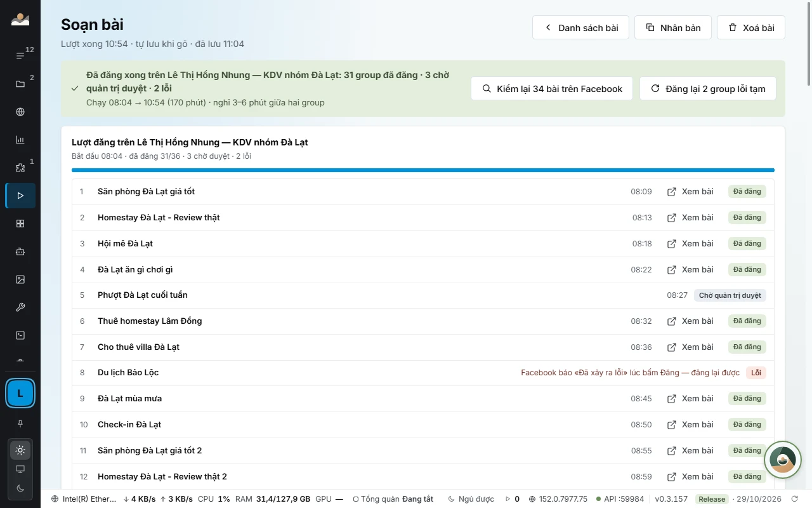Open Xem bài for Homestay Đà Lạt - Review thật
The height and width of the screenshot is (508, 812).
tap(690, 218)
